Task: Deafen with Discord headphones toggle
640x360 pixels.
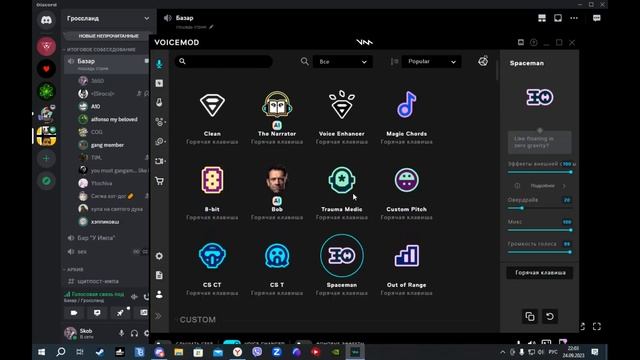Action: coord(134,333)
